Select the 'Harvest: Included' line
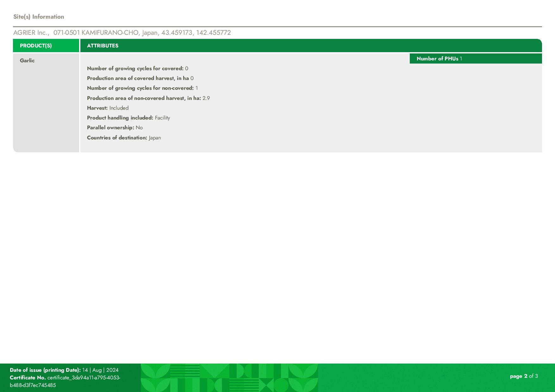Screen dimensions: 555x392 (108, 108)
